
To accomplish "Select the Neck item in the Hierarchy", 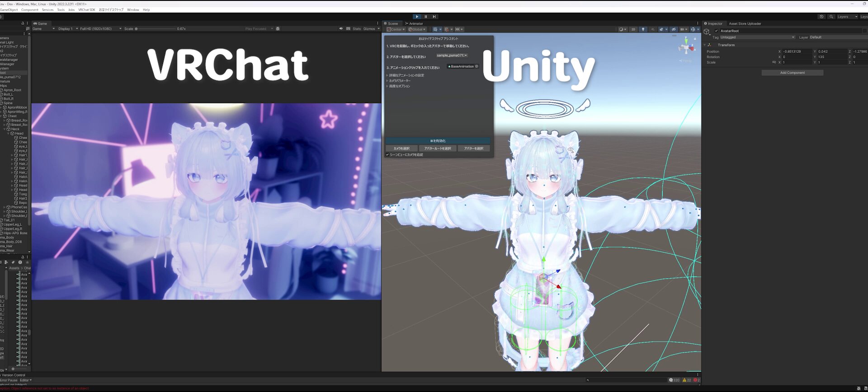I will pyautogui.click(x=15, y=129).
